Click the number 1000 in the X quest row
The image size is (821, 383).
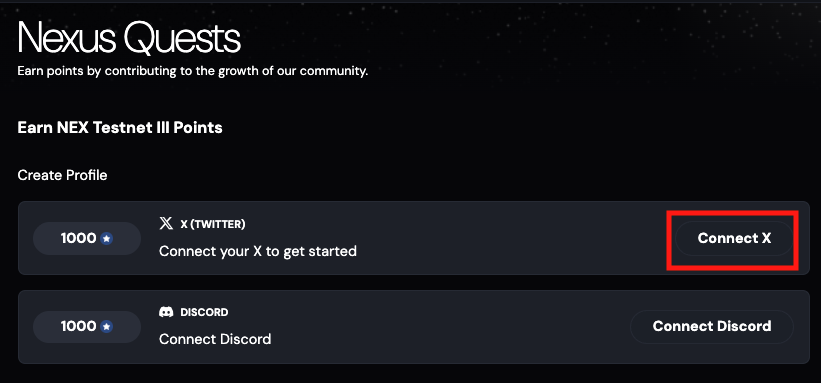[79, 239]
